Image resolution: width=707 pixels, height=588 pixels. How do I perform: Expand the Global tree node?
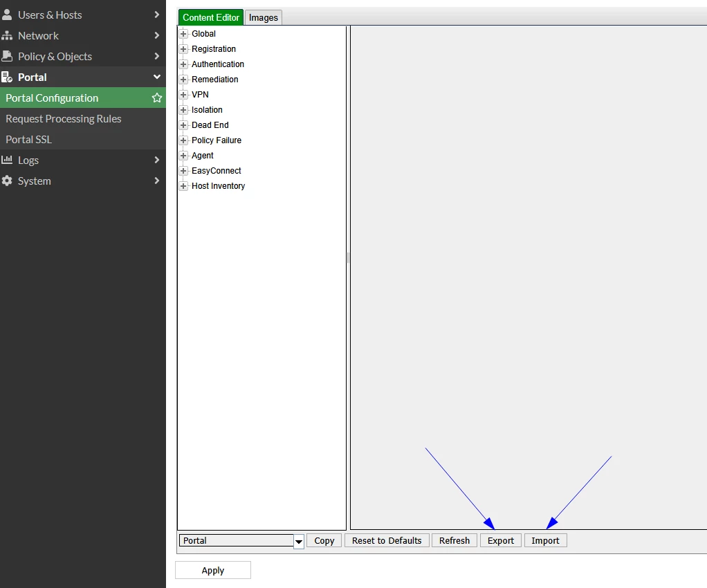click(183, 34)
